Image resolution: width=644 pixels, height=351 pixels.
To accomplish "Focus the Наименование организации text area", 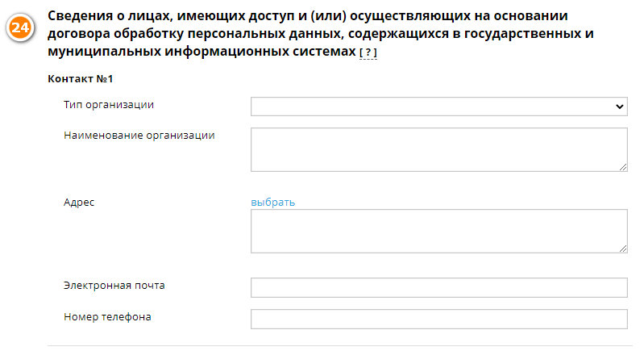I will click(x=439, y=149).
